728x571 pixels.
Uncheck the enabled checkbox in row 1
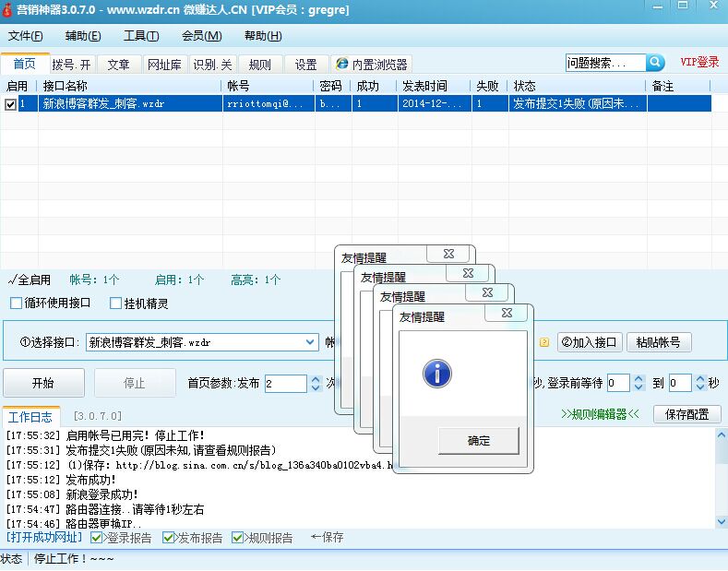[x=10, y=104]
